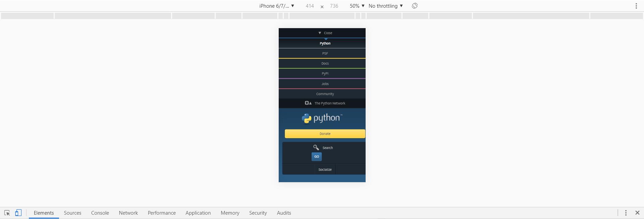
Task: Click the width field showing 414
Action: 310,6
